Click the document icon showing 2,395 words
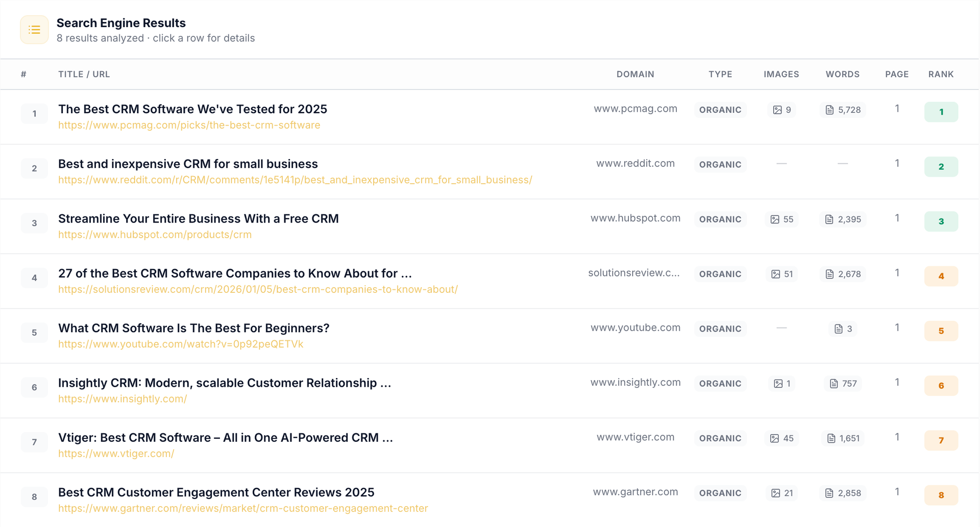Viewport: 980px width, 527px height. 829,219
